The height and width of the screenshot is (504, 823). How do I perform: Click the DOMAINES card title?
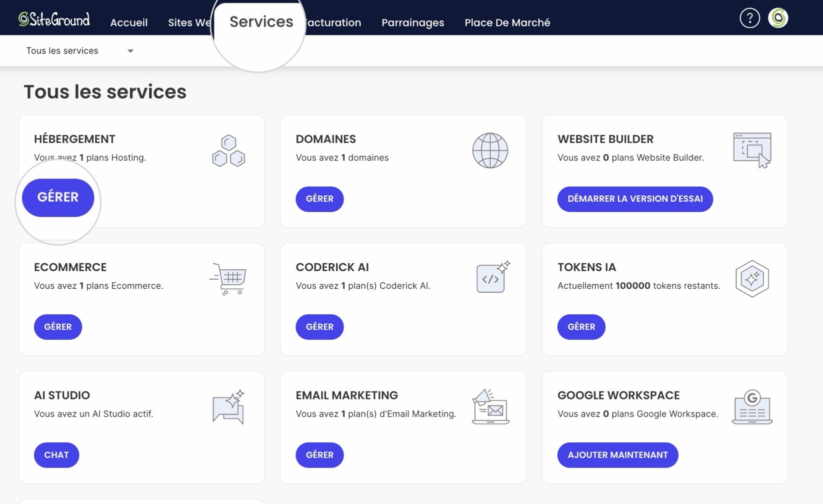325,139
